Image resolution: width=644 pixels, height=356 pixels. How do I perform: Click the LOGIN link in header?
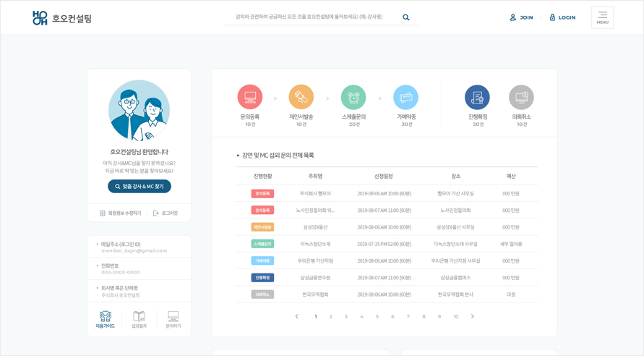point(562,17)
